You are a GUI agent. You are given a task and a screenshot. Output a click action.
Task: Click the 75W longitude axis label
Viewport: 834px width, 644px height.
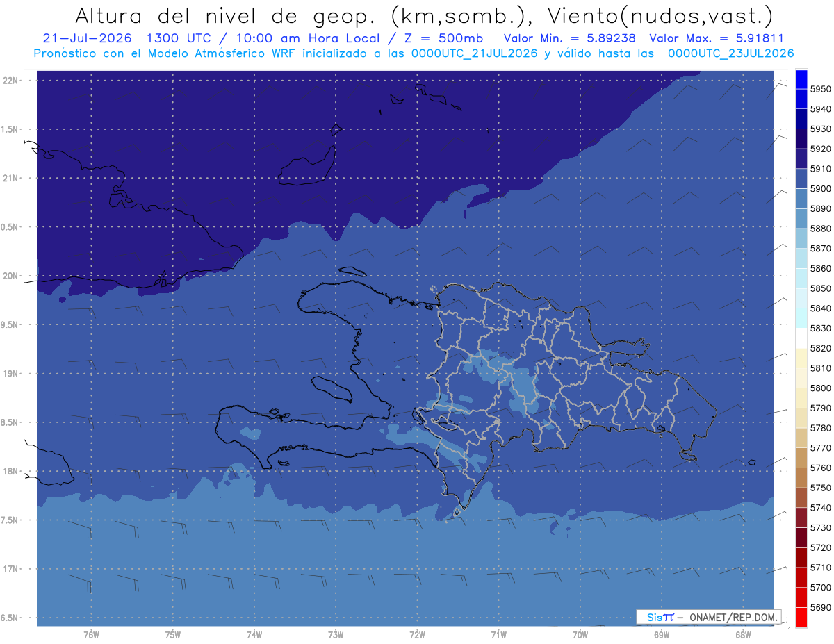click(x=173, y=634)
